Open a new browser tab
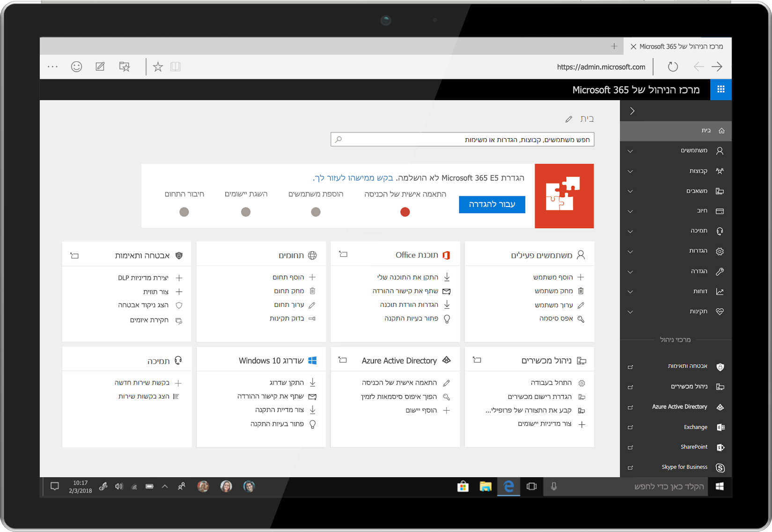772x532 pixels. (x=614, y=46)
